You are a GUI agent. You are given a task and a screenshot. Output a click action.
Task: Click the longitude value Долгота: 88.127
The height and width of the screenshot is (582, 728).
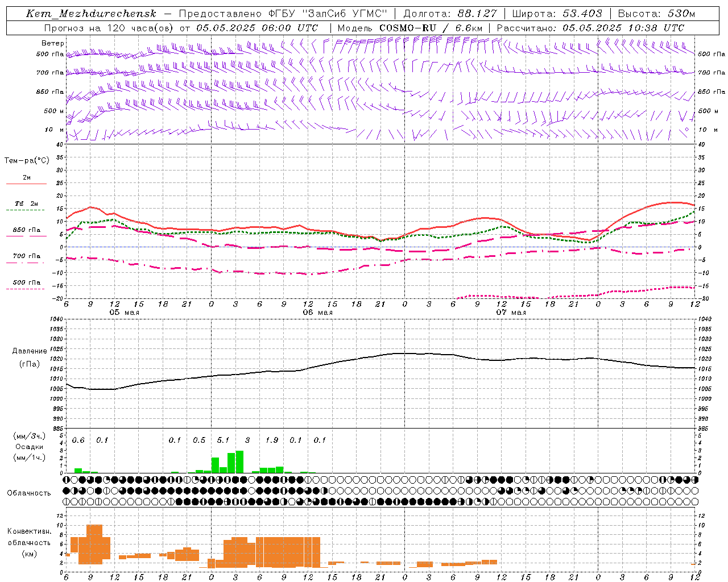pos(450,14)
